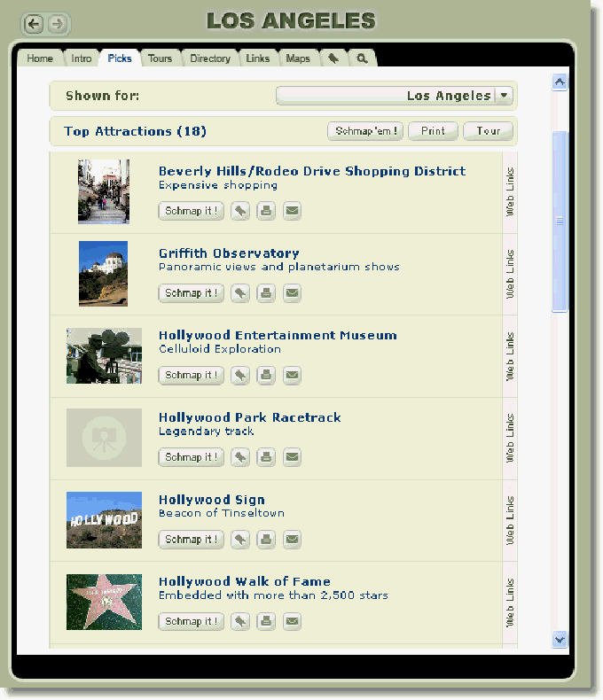
Task: Go back with the left arrow button
Action: pos(34,24)
